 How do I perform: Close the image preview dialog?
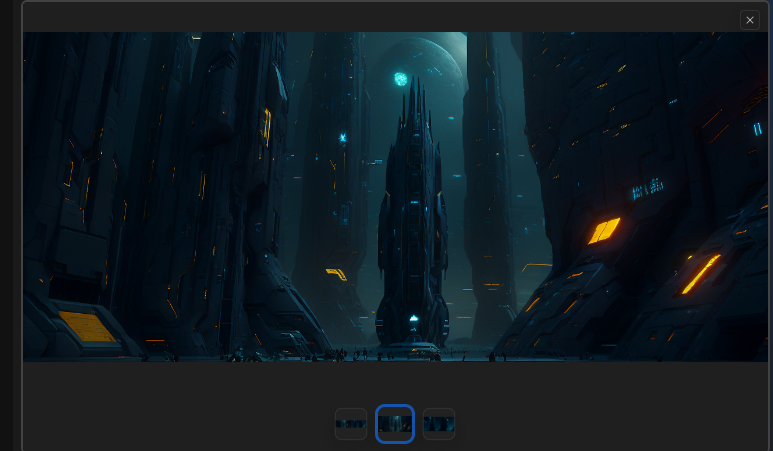[x=749, y=20]
